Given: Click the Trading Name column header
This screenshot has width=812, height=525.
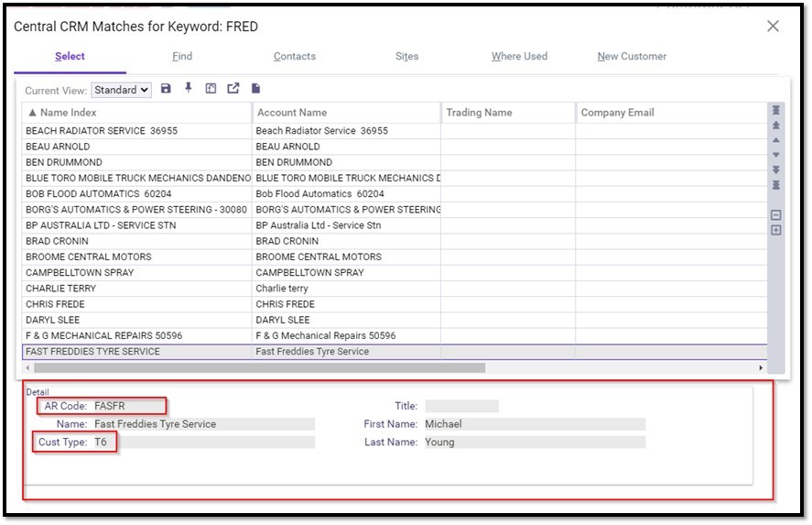Looking at the screenshot, I should pos(508,113).
